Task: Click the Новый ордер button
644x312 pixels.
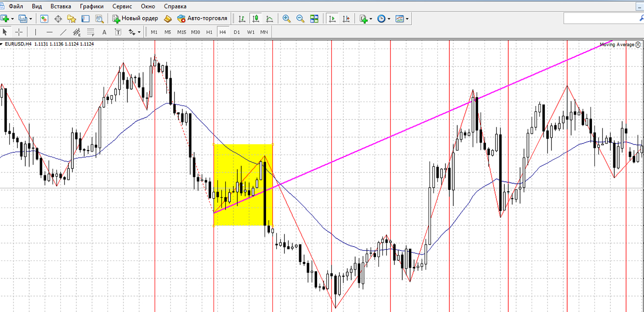Action: click(136, 19)
